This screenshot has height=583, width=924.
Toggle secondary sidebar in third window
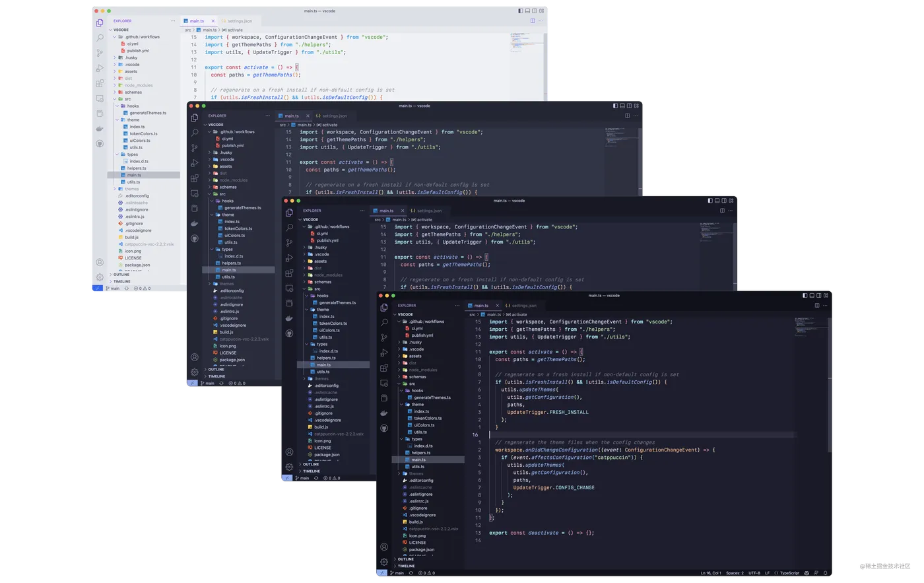click(724, 201)
